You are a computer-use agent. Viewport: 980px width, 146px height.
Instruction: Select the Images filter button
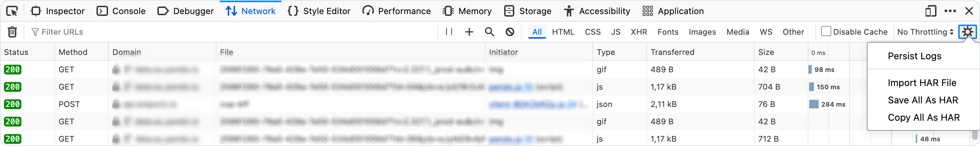click(702, 32)
